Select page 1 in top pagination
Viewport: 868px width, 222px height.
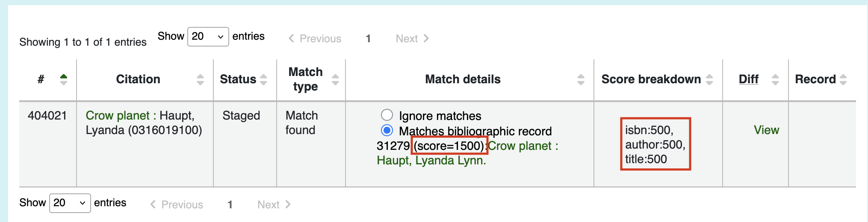[368, 38]
